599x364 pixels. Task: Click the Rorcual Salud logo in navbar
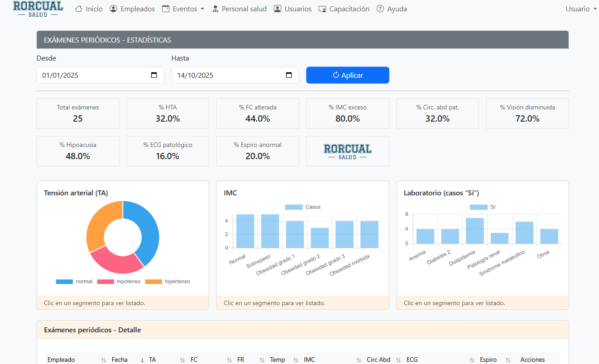[38, 9]
